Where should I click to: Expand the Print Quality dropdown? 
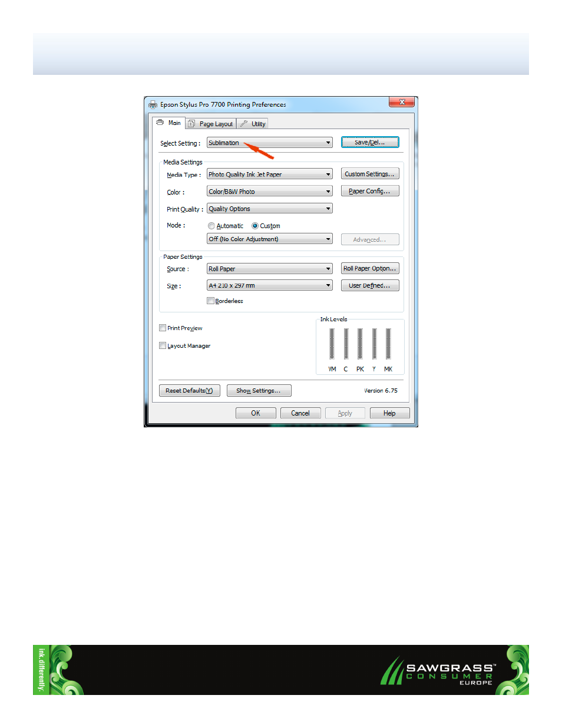270,209
